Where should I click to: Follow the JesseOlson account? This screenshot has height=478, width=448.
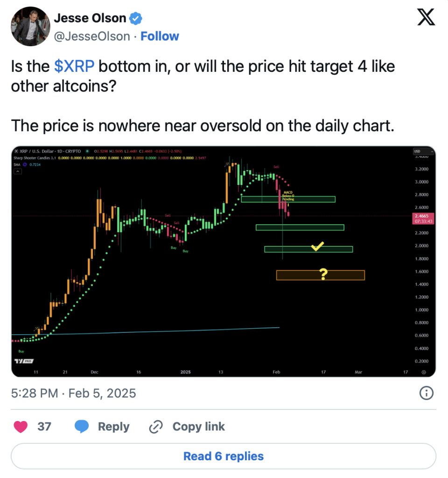point(160,36)
